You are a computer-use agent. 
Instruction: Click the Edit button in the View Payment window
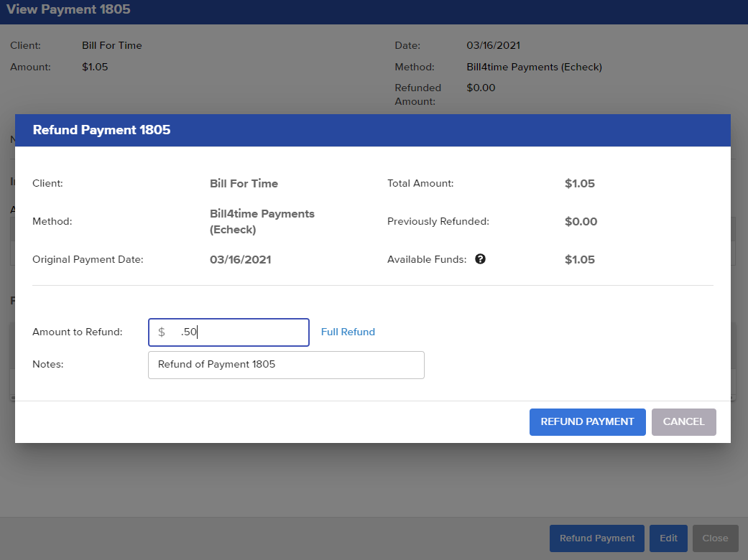click(x=668, y=538)
